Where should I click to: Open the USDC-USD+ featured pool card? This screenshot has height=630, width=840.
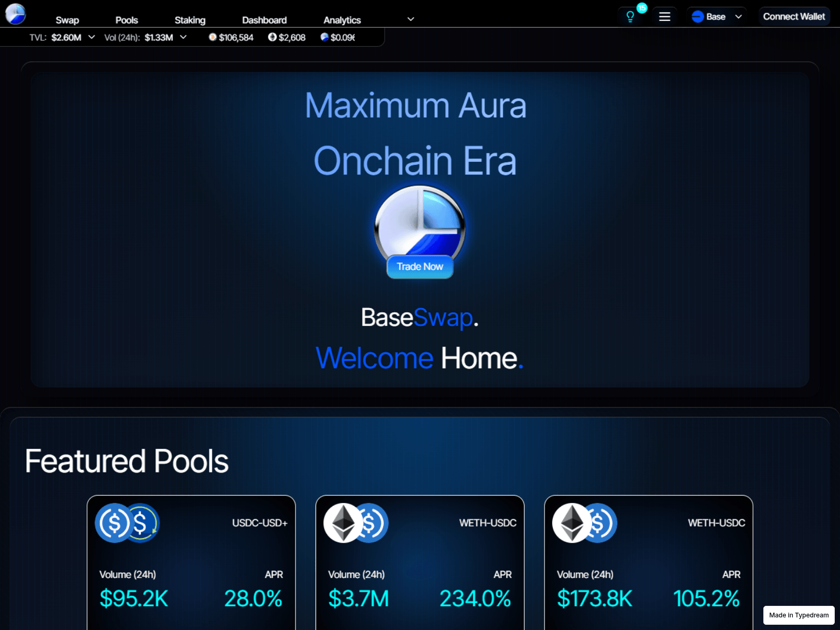pyautogui.click(x=191, y=563)
